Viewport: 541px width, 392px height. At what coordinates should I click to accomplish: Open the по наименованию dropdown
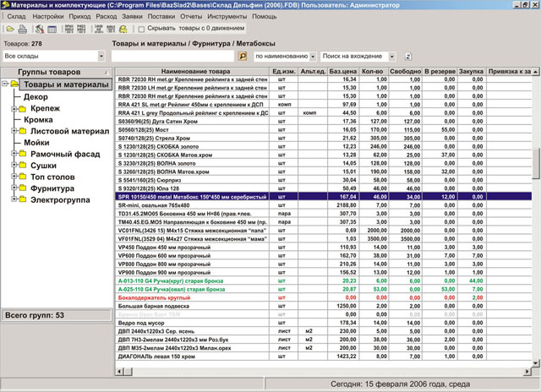coord(313,57)
